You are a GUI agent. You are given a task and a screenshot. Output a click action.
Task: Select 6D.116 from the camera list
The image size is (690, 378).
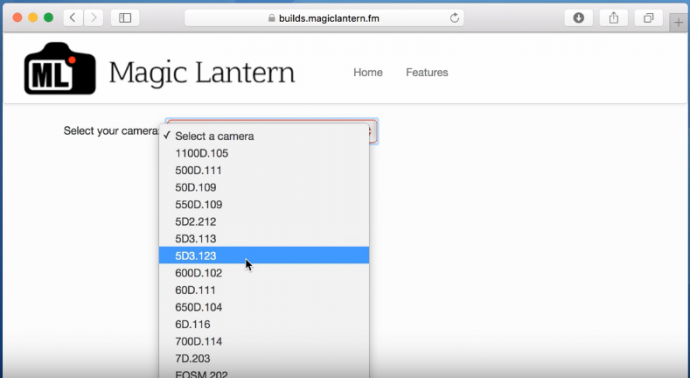tap(264, 324)
